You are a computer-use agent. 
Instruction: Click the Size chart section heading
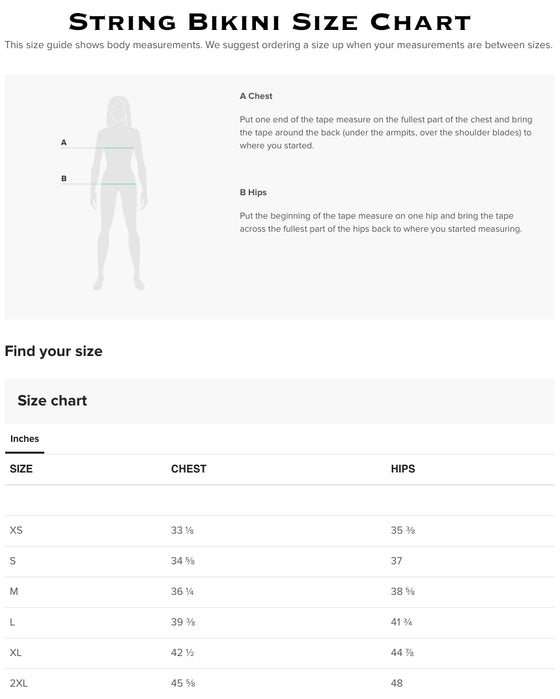click(x=52, y=400)
